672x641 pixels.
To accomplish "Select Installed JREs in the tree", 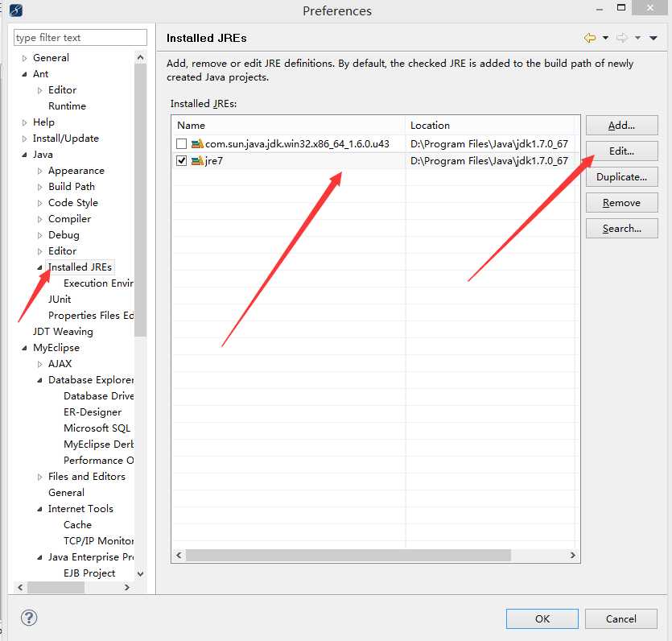I will (80, 267).
